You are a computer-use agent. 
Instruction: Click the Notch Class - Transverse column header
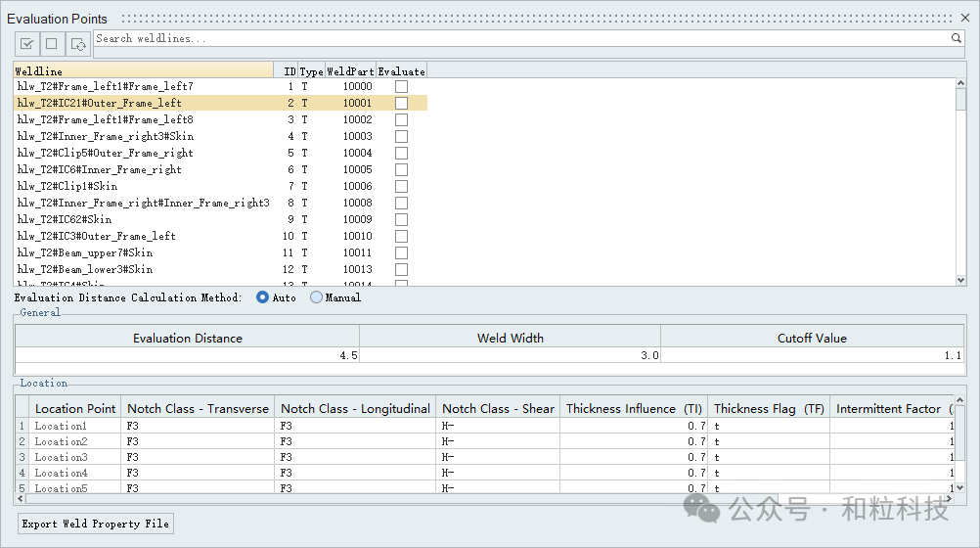pos(198,409)
